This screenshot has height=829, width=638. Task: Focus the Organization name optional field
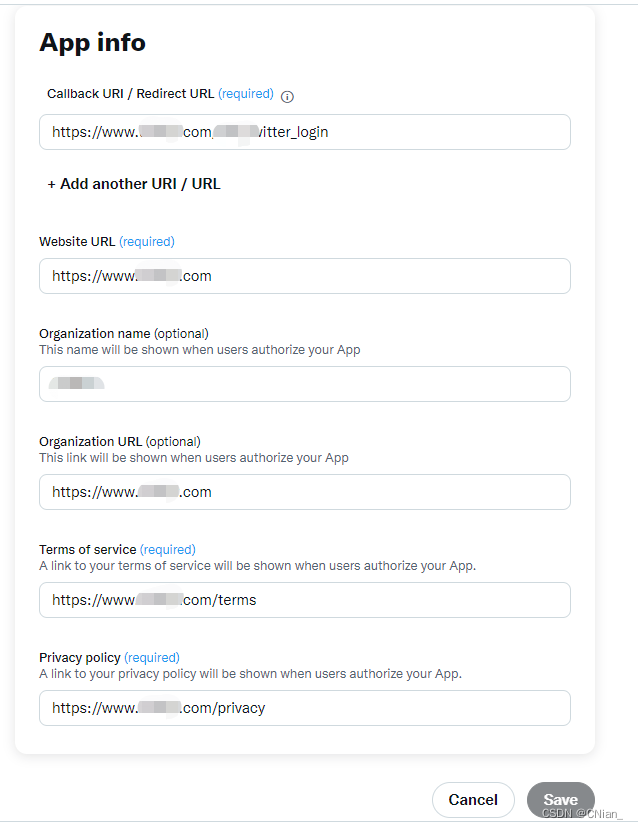(x=304, y=383)
